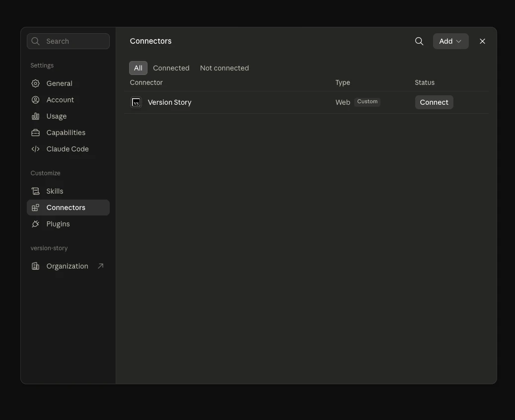Open Organization settings link

(69, 266)
